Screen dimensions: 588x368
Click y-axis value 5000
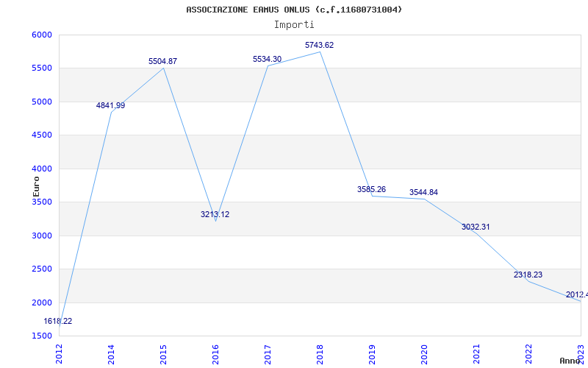(41, 102)
